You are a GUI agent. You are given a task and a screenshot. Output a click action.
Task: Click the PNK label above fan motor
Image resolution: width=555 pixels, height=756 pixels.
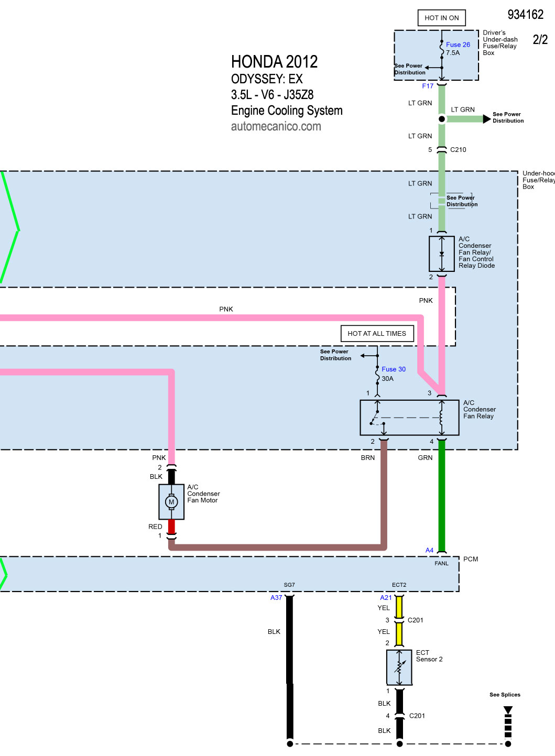point(159,458)
